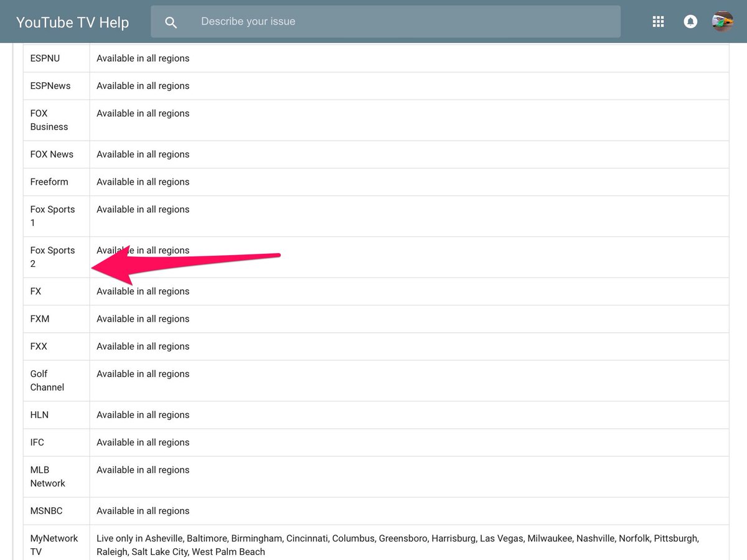This screenshot has width=747, height=560.
Task: Click availability text in the FXX row
Action: [143, 346]
